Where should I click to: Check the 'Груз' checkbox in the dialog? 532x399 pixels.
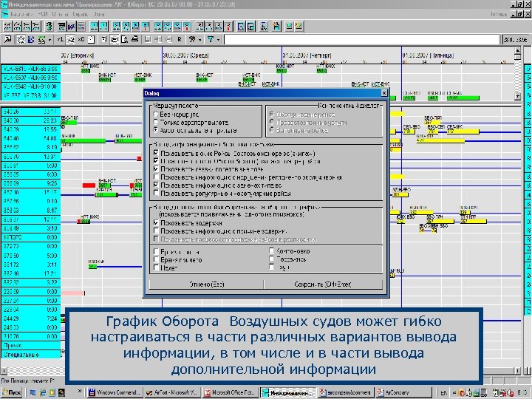pyautogui.click(x=271, y=267)
